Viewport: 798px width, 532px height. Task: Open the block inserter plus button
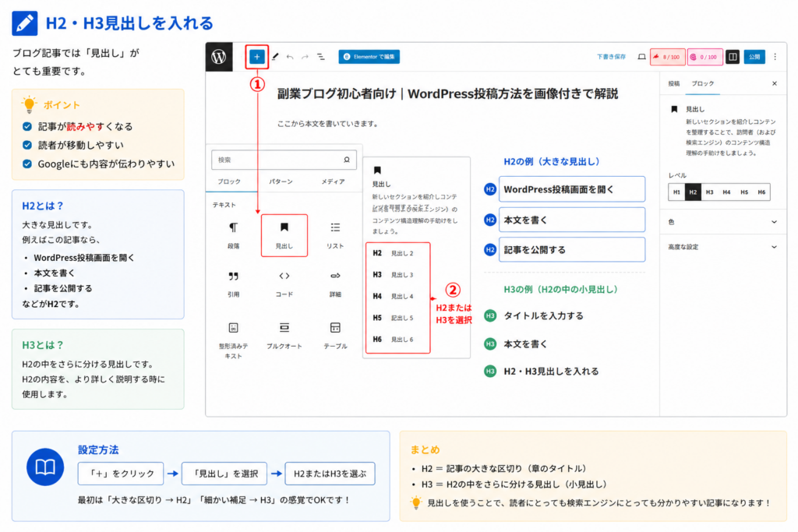point(257,57)
